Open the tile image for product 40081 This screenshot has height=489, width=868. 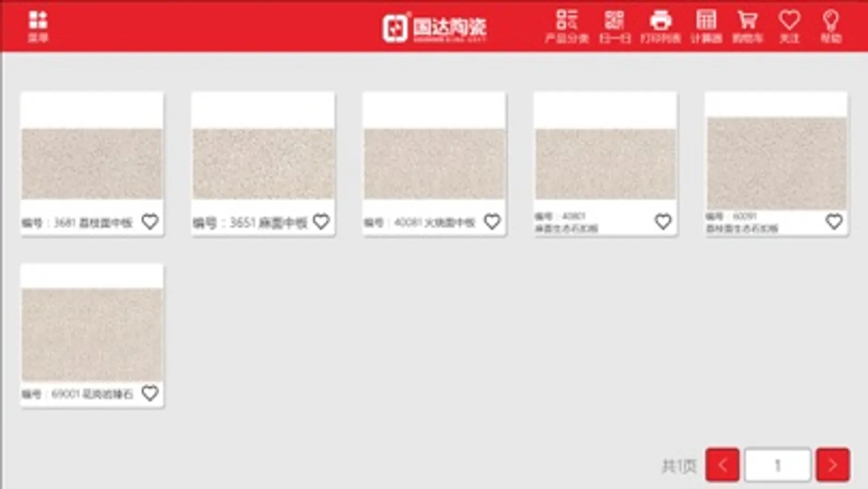click(434, 164)
